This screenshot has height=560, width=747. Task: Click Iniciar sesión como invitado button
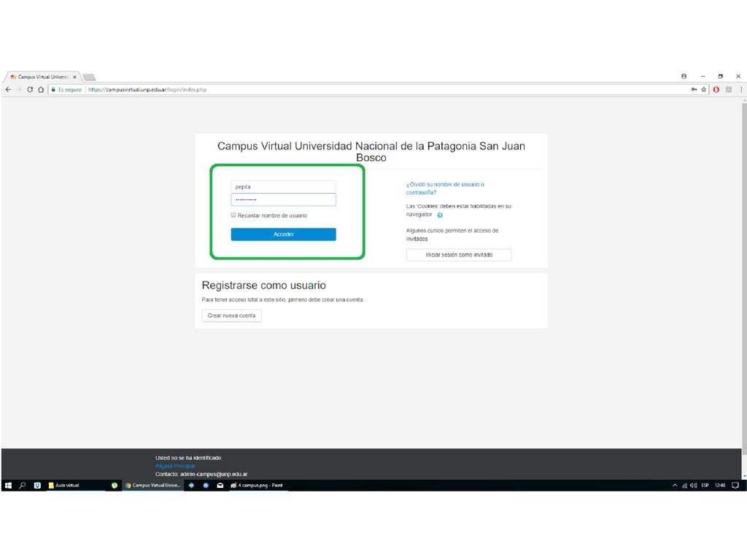click(459, 254)
